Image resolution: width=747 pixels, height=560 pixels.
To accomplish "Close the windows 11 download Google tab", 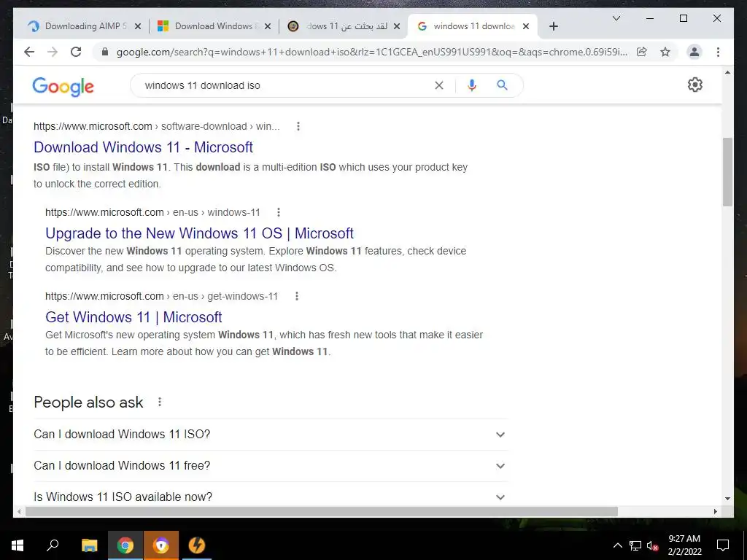I will click(526, 26).
